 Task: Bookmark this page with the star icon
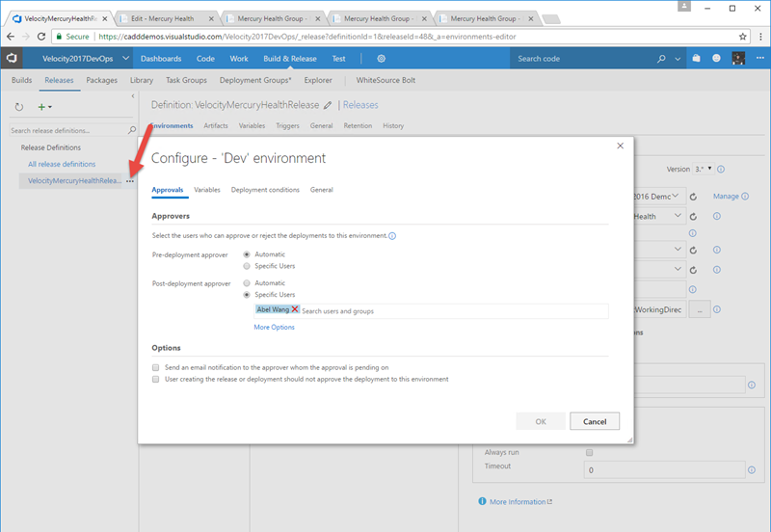[742, 37]
